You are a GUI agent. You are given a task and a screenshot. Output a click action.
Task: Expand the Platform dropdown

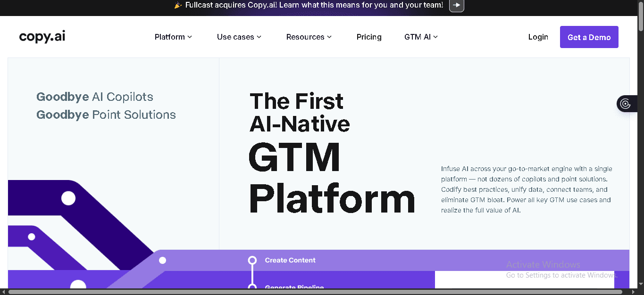(173, 37)
